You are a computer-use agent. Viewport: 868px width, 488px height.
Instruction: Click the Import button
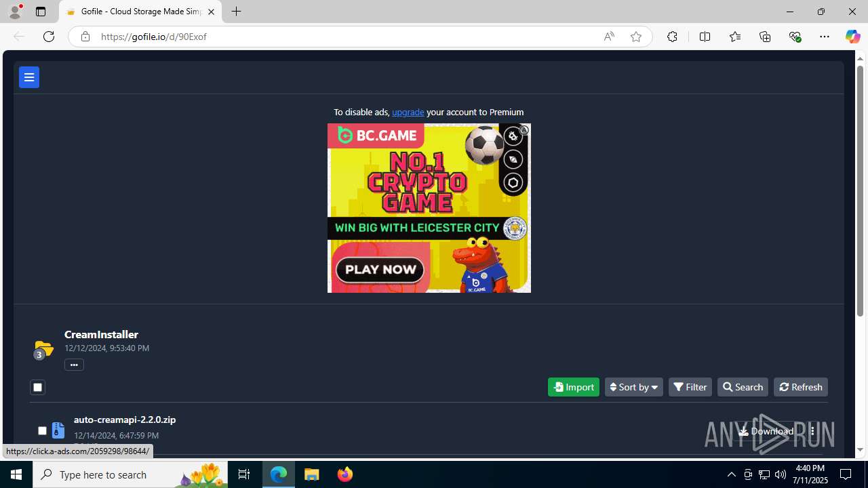pyautogui.click(x=574, y=387)
